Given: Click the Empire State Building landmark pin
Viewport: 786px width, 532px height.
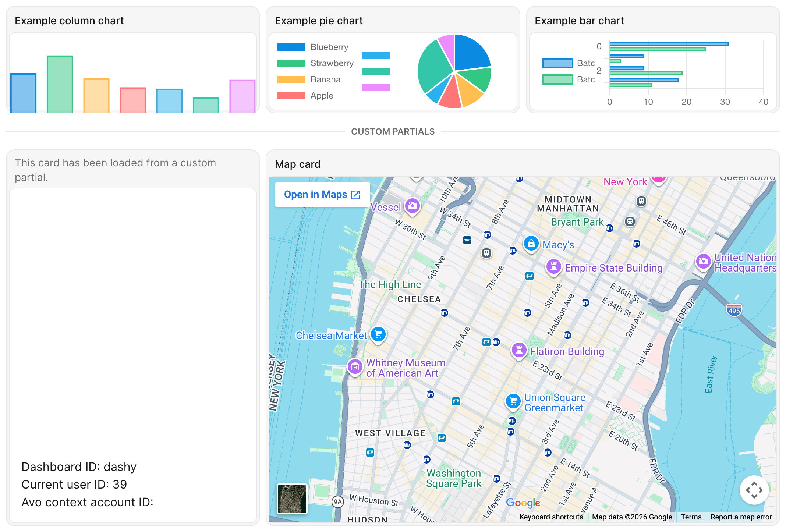Looking at the screenshot, I should [x=554, y=267].
